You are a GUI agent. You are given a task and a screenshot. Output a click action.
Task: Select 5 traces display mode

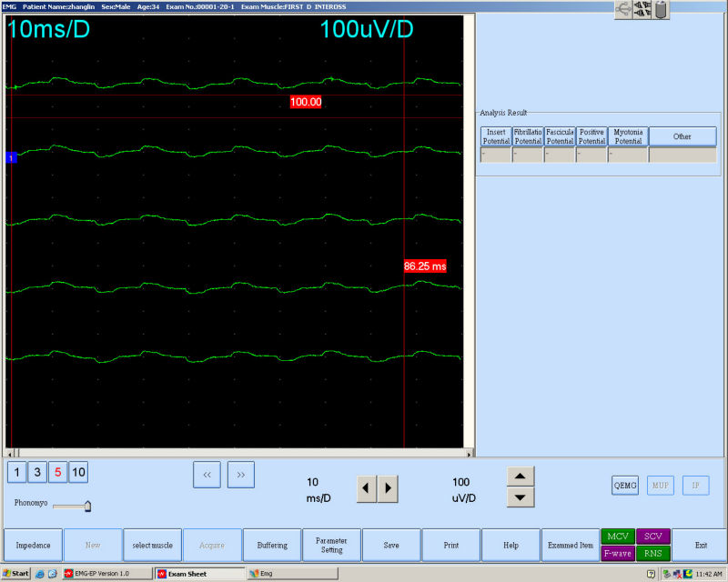click(57, 473)
